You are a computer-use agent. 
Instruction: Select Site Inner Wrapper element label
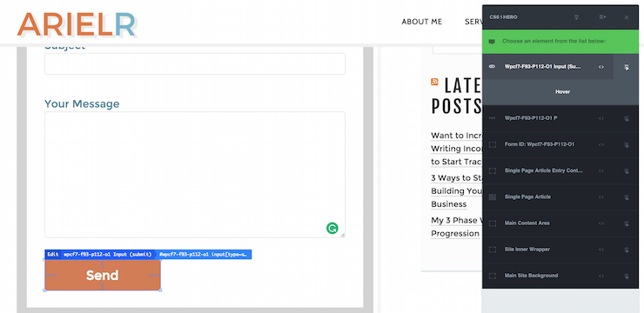[x=527, y=250]
